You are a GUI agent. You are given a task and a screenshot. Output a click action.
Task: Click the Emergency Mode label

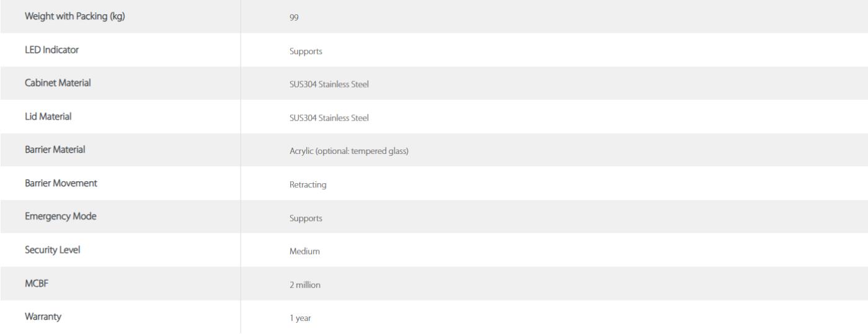coord(60,217)
